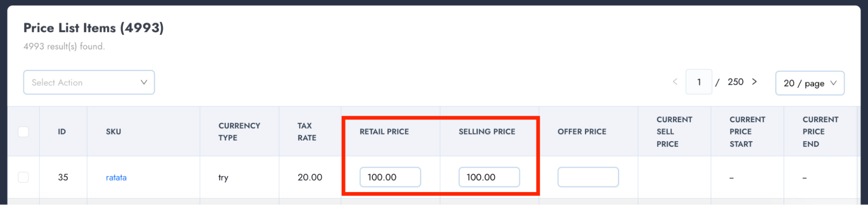Click the Selling Price input field

(489, 177)
